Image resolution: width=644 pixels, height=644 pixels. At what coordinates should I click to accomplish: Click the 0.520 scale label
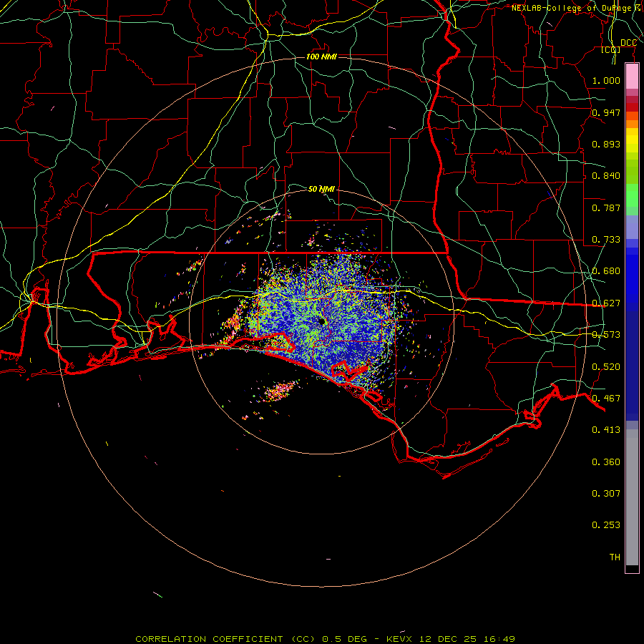tap(606, 367)
